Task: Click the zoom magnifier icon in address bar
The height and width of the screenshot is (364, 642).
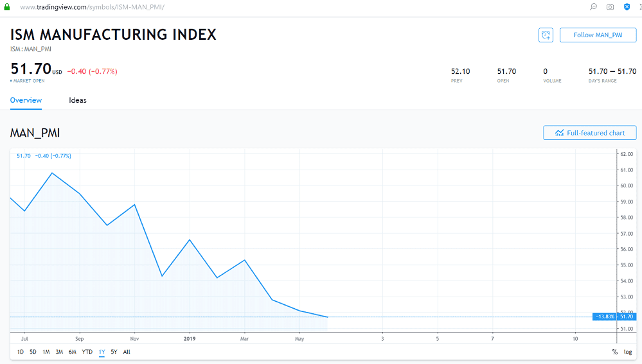Action: (593, 6)
